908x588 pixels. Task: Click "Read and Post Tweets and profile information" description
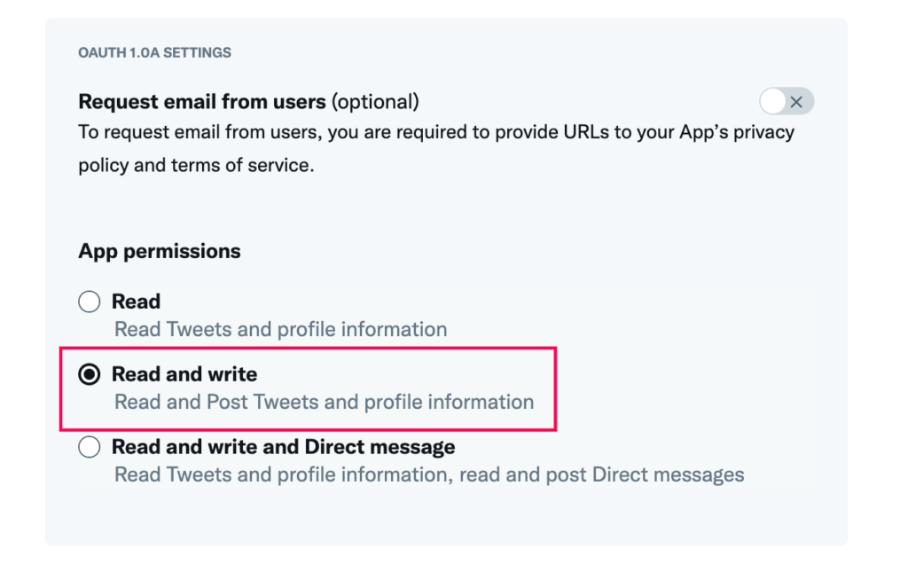tap(325, 402)
